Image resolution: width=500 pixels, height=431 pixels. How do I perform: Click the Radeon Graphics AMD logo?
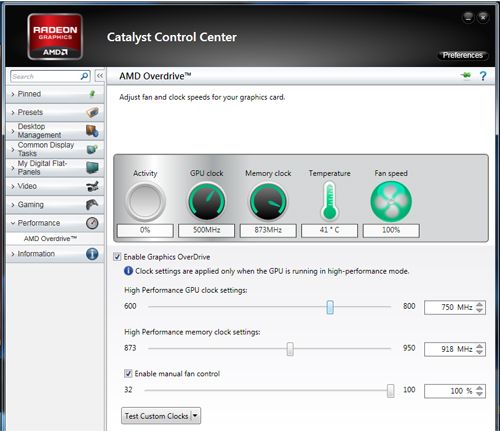pyautogui.click(x=55, y=37)
